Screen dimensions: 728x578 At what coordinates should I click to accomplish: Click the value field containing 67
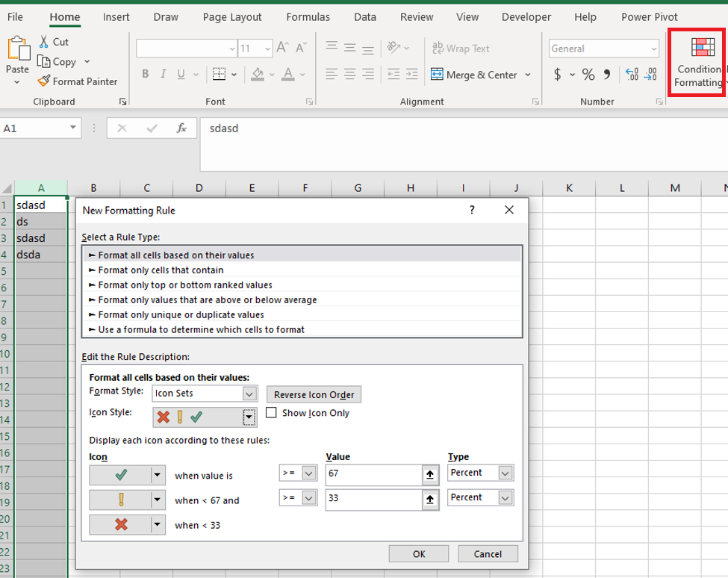point(374,474)
